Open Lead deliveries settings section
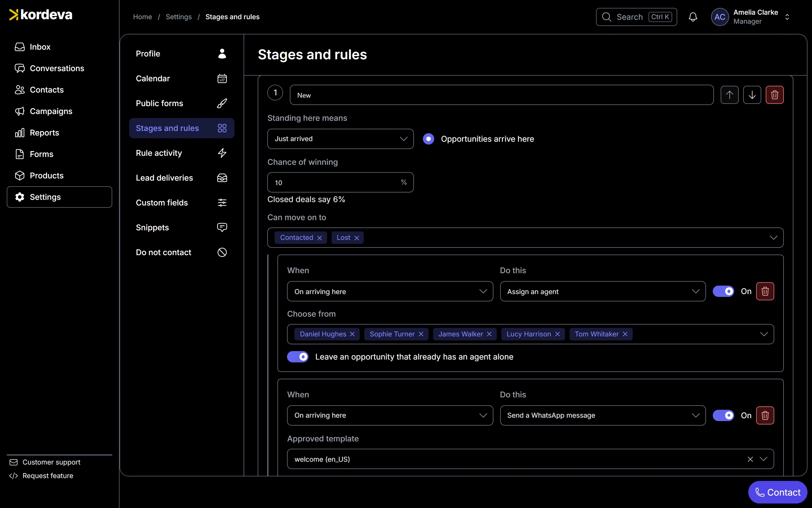The image size is (812, 508). click(x=182, y=178)
